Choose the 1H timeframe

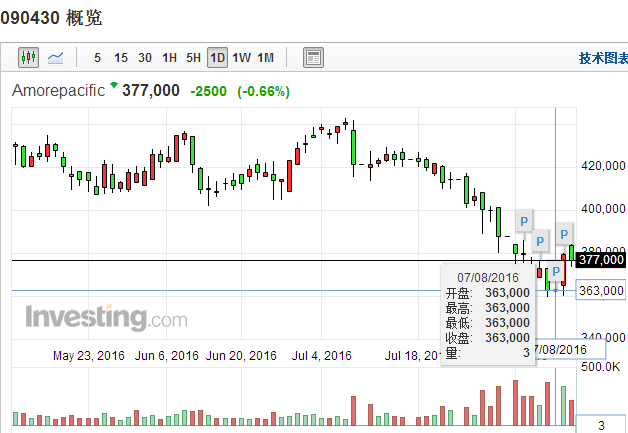tap(169, 58)
